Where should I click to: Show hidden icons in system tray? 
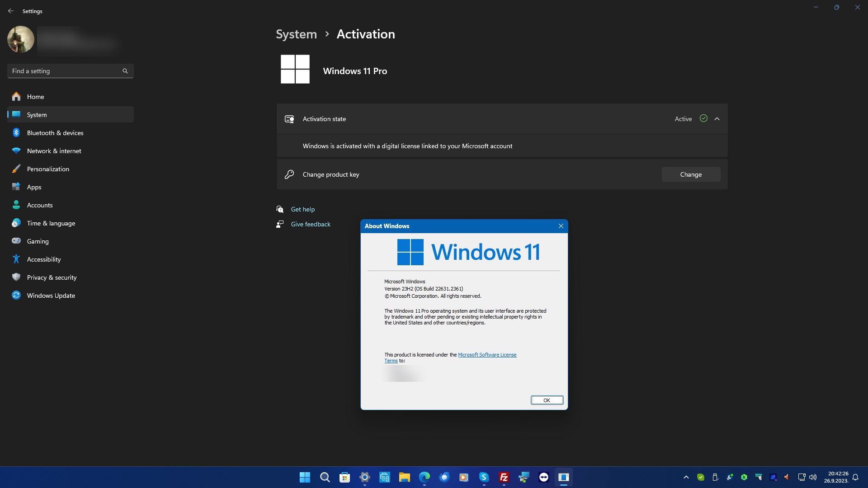click(686, 477)
